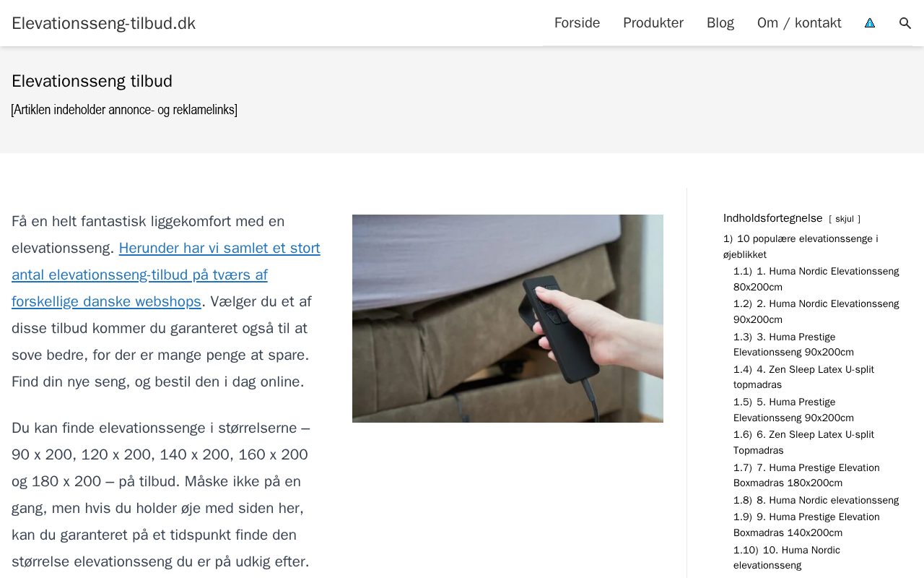The width and height of the screenshot is (924, 578).
Task: Follow the elevationsseng-tilbud danske webshops link
Action: pyautogui.click(x=166, y=275)
